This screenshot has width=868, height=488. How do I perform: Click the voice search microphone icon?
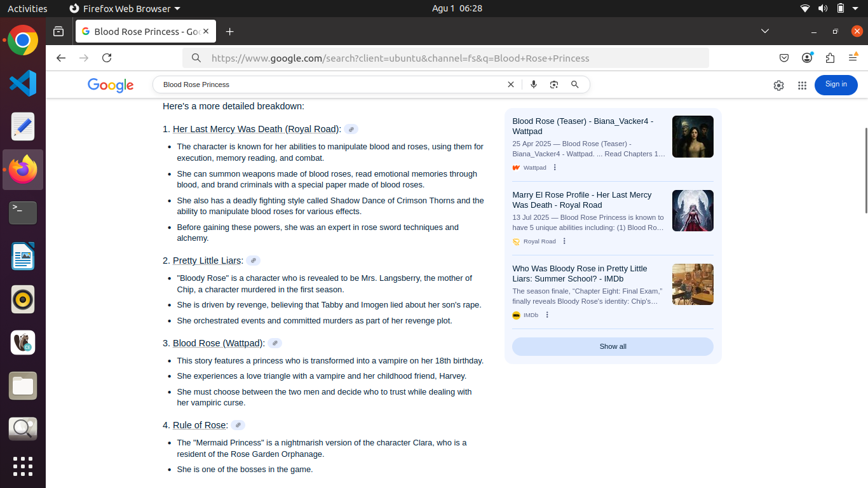[x=534, y=85]
